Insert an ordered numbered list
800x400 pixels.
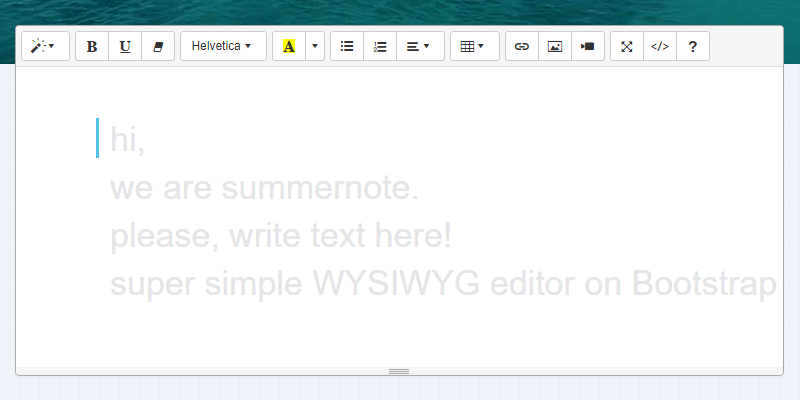pyautogui.click(x=380, y=46)
